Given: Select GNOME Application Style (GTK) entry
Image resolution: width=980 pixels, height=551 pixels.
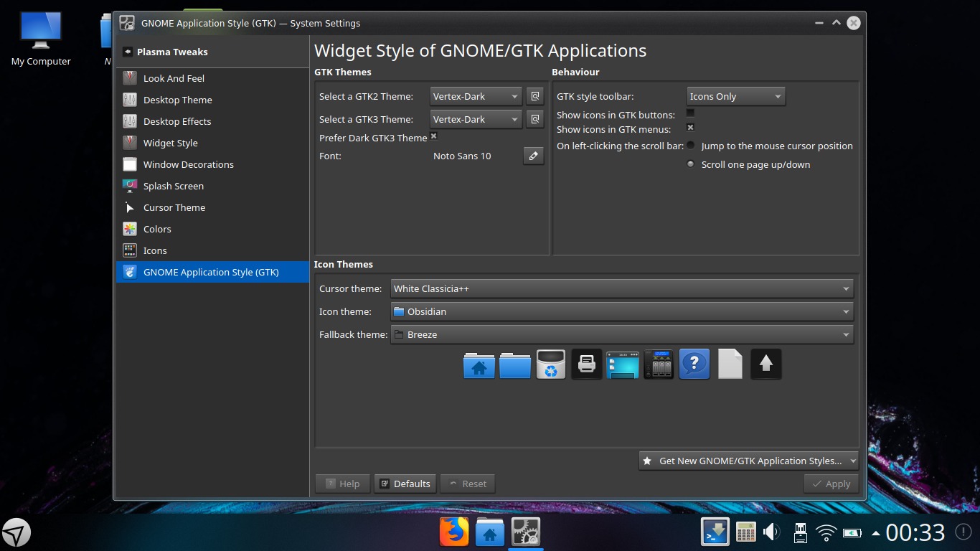Looking at the screenshot, I should click(x=212, y=272).
